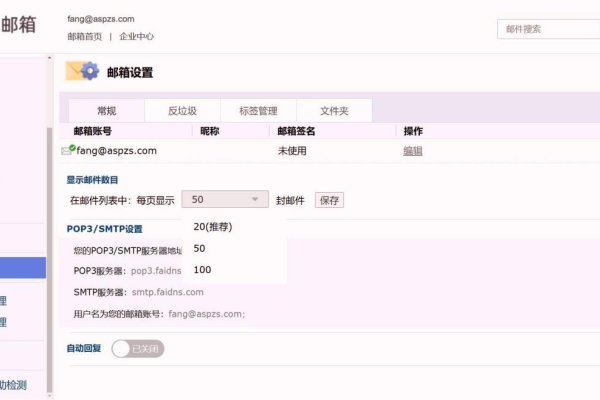The width and height of the screenshot is (600, 400).
Task: Switch to the 标签管理 tab
Action: pyautogui.click(x=258, y=111)
